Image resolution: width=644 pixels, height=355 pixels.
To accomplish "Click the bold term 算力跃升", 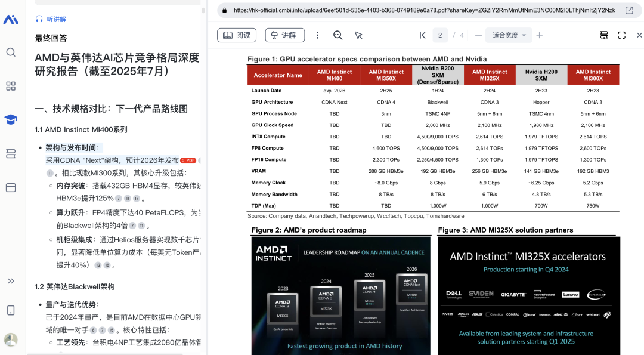I will (x=70, y=213).
